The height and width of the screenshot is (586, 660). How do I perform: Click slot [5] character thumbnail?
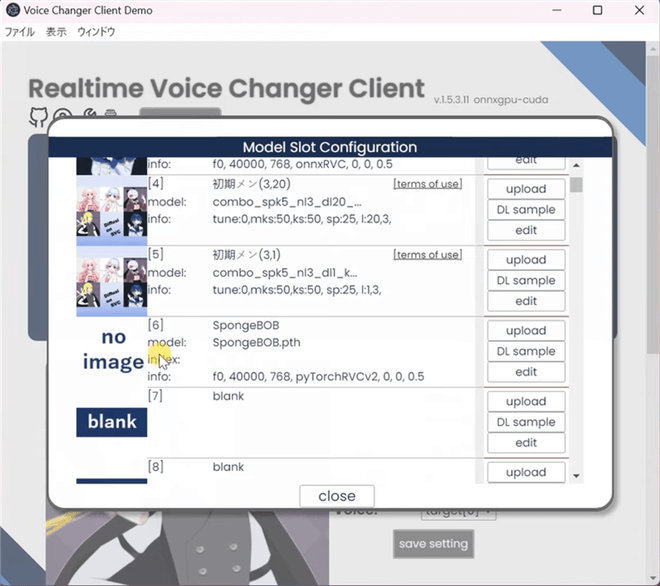click(x=112, y=281)
